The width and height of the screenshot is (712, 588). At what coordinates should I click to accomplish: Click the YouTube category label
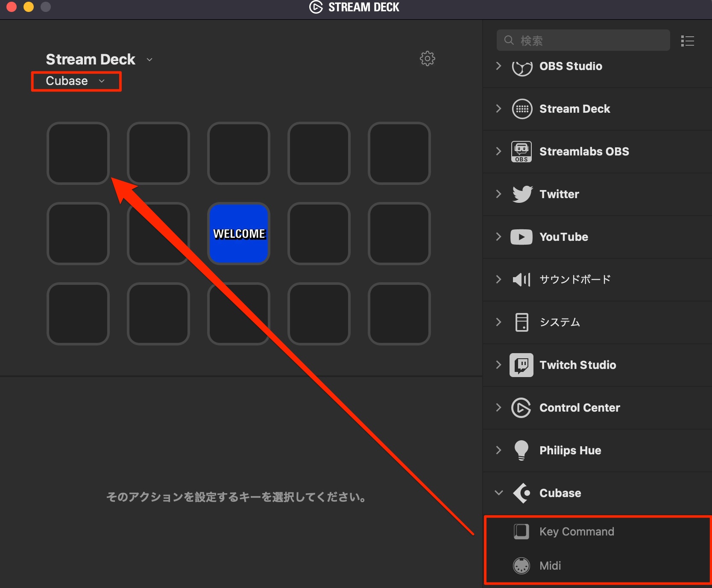564,237
